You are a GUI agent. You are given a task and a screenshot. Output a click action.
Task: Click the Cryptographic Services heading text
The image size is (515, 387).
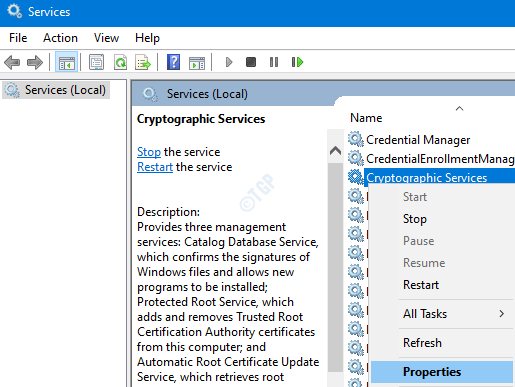click(x=201, y=119)
